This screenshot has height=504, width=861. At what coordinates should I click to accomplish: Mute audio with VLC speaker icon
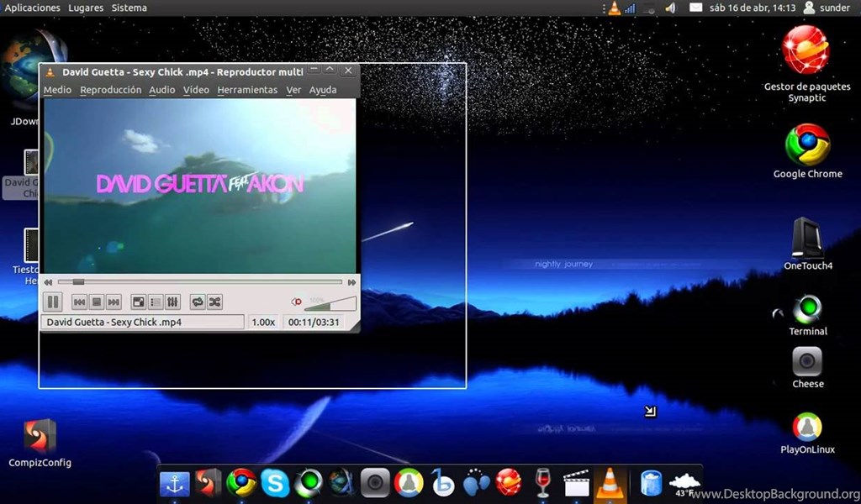(x=297, y=302)
